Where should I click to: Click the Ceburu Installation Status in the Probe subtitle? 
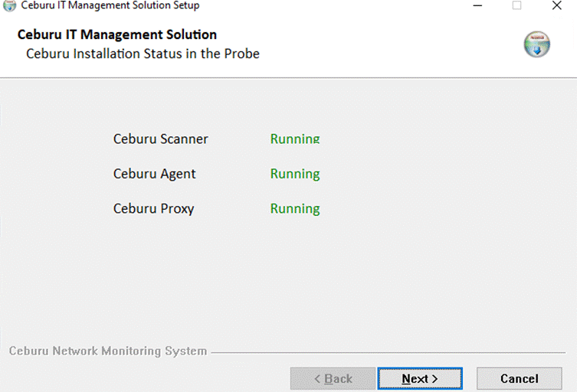tap(143, 54)
